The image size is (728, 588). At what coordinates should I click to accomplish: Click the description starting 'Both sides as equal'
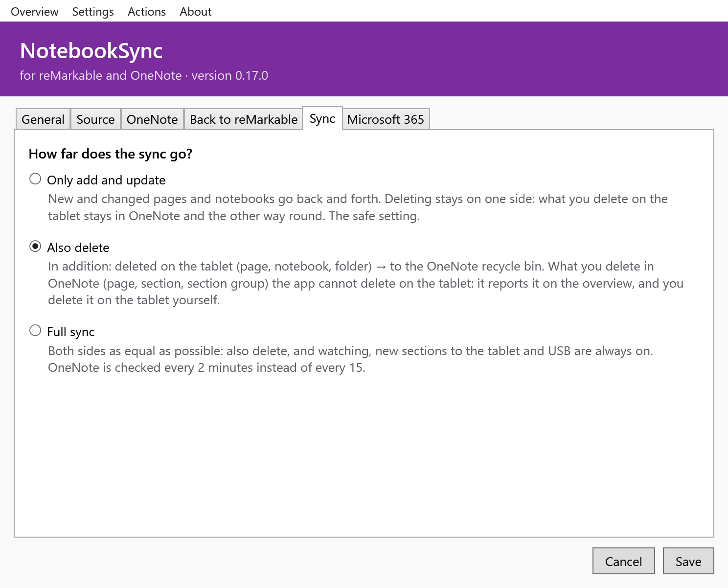(x=350, y=359)
